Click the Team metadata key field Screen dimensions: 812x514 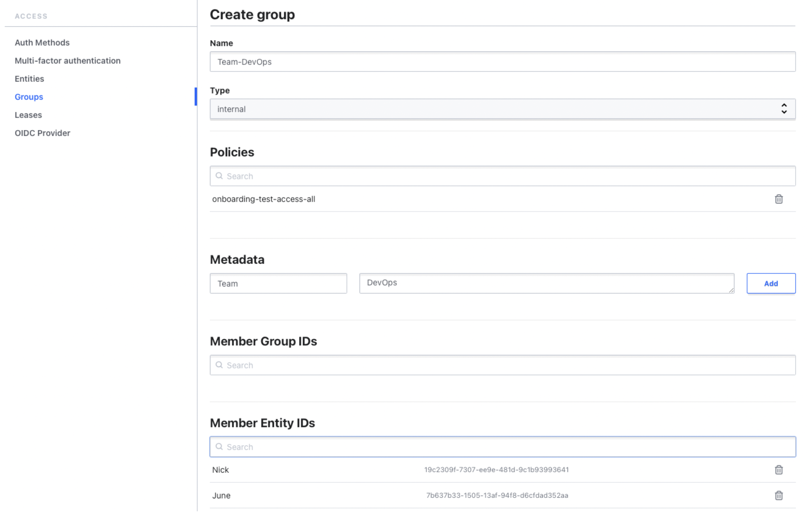pyautogui.click(x=278, y=283)
